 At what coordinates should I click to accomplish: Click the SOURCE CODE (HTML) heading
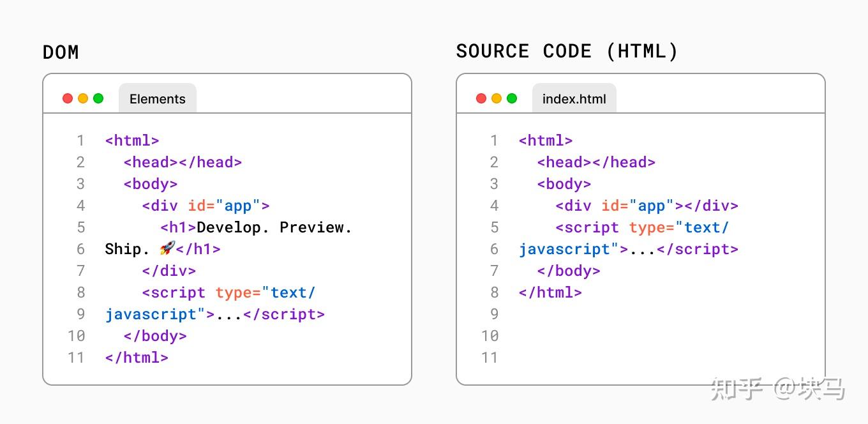pyautogui.click(x=565, y=50)
